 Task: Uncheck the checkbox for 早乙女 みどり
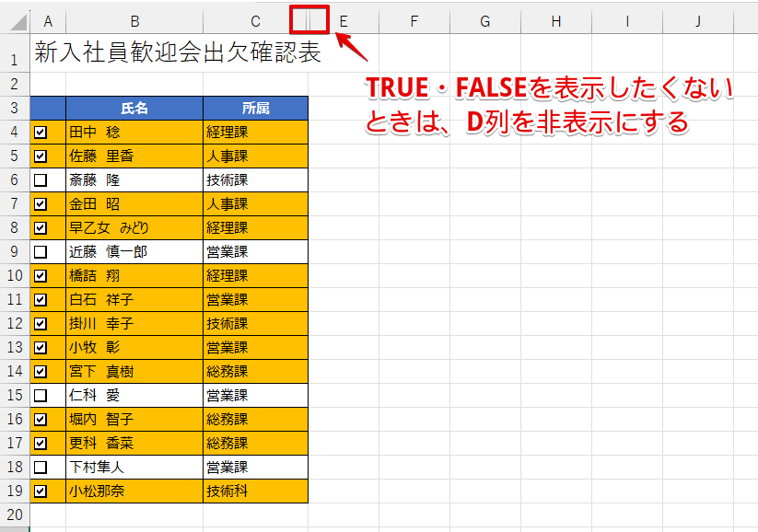41,228
